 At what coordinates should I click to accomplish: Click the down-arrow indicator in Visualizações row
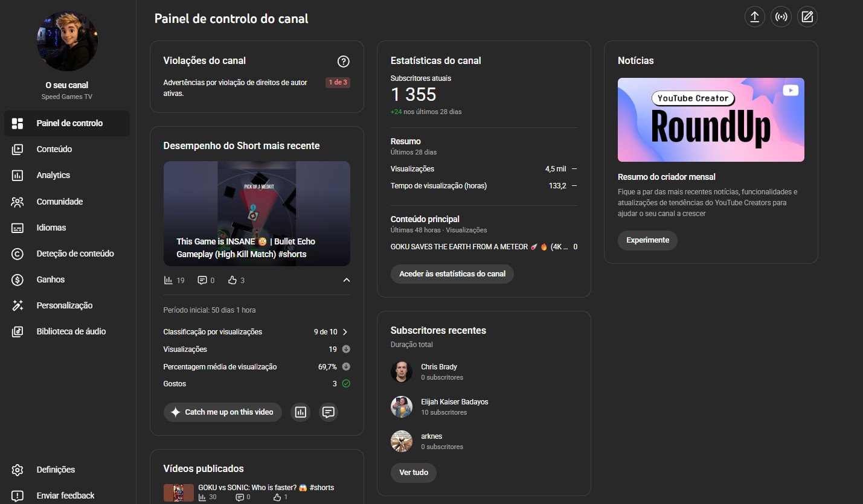346,349
